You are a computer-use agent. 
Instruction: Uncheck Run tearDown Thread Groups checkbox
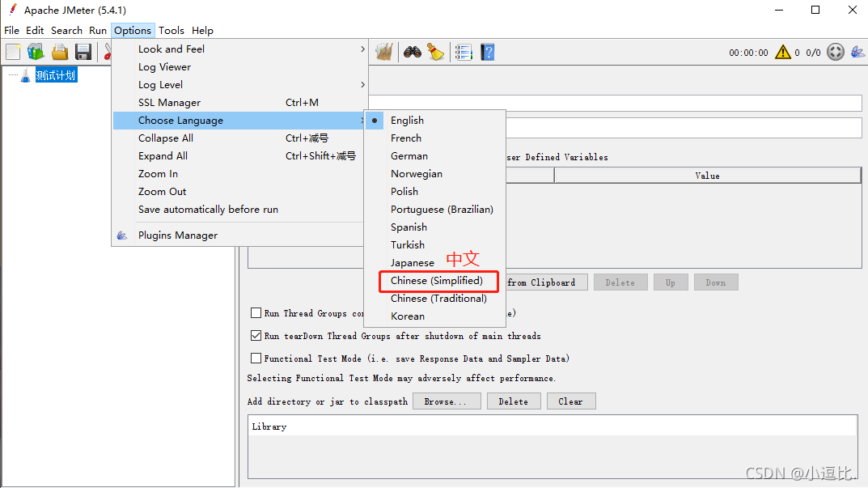(256, 336)
